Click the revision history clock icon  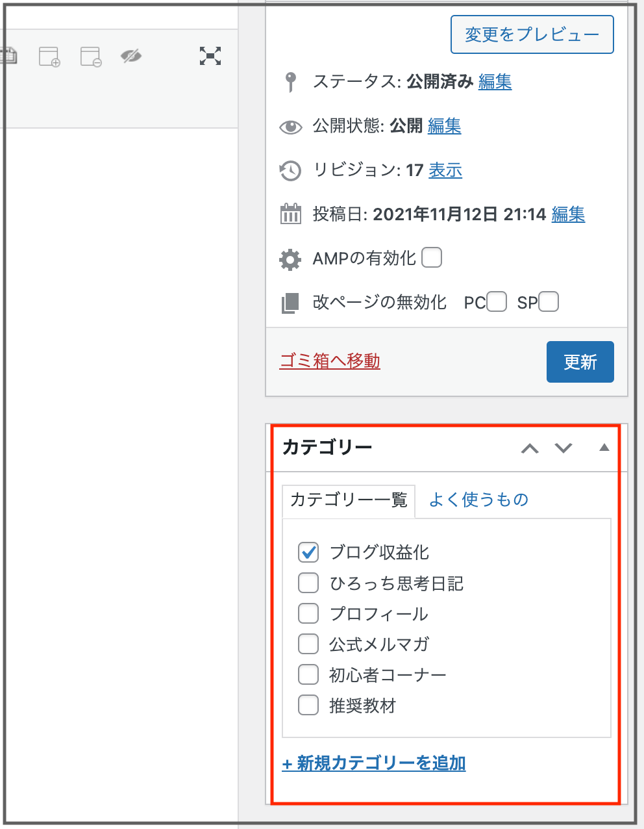tap(290, 171)
